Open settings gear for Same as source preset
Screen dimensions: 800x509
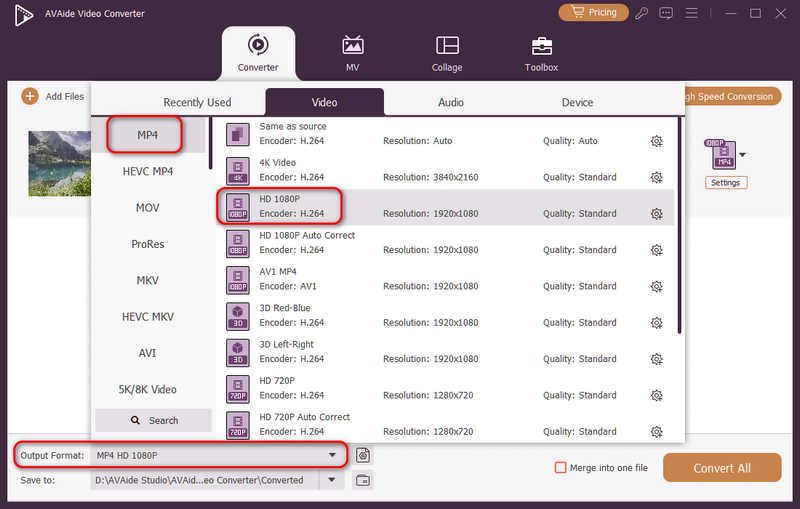[657, 141]
